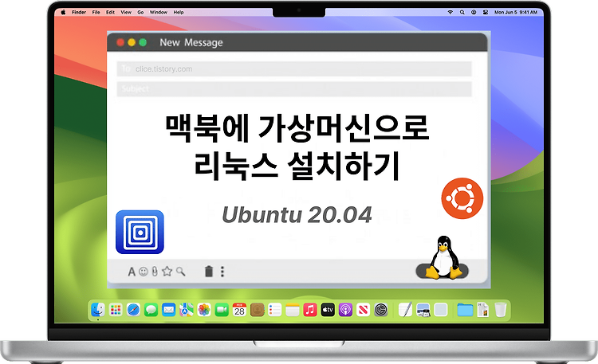The height and width of the screenshot is (364, 598).
Task: Open Messages from the Dock
Action: pos(151,310)
